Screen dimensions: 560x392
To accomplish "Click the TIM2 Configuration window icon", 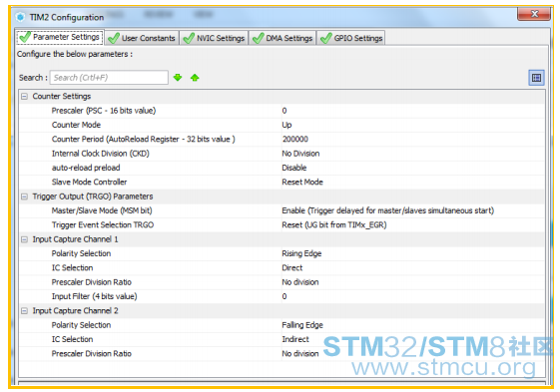I will coord(21,17).
